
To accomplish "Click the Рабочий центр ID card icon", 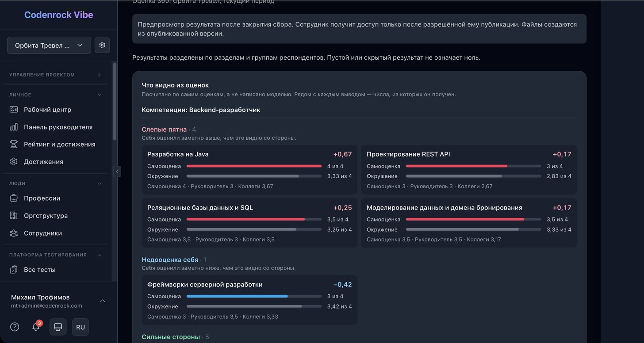I will pyautogui.click(x=14, y=110).
